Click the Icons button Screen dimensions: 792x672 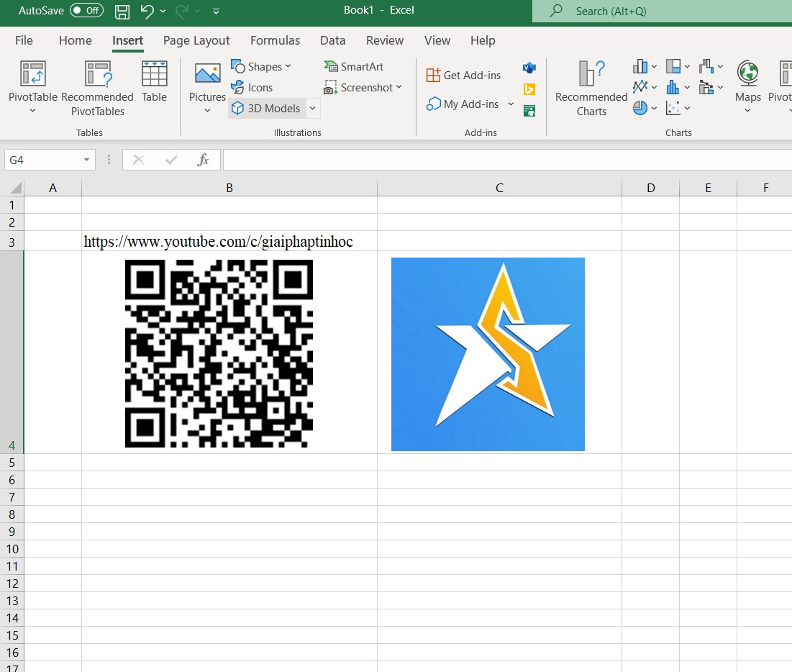[252, 87]
